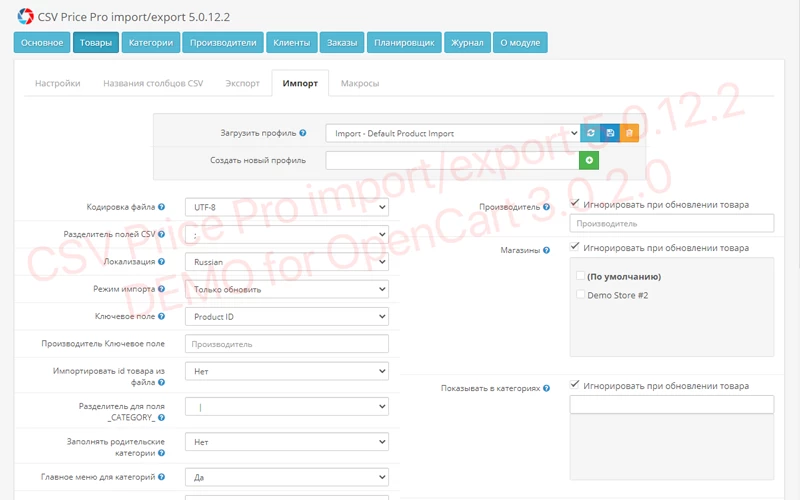
Task: Open the Производители section
Action: [223, 42]
